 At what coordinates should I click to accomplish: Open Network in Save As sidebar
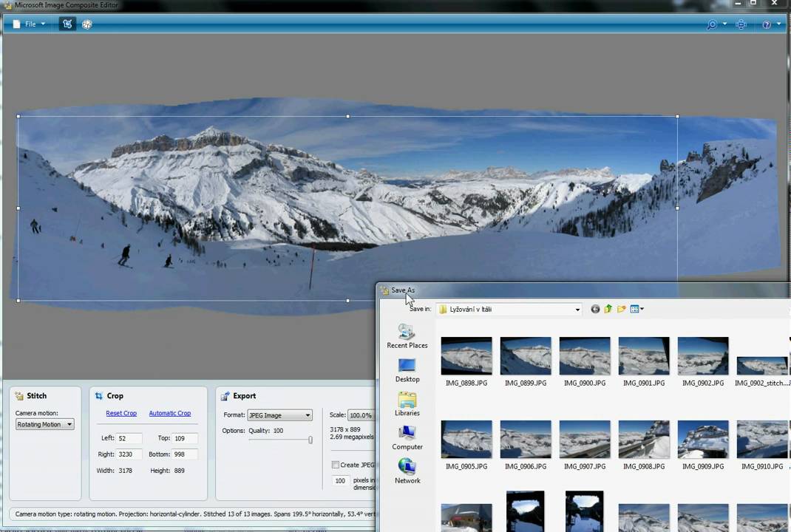407,471
